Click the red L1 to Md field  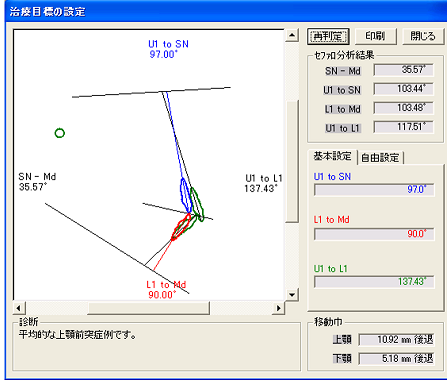pyautogui.click(x=374, y=234)
